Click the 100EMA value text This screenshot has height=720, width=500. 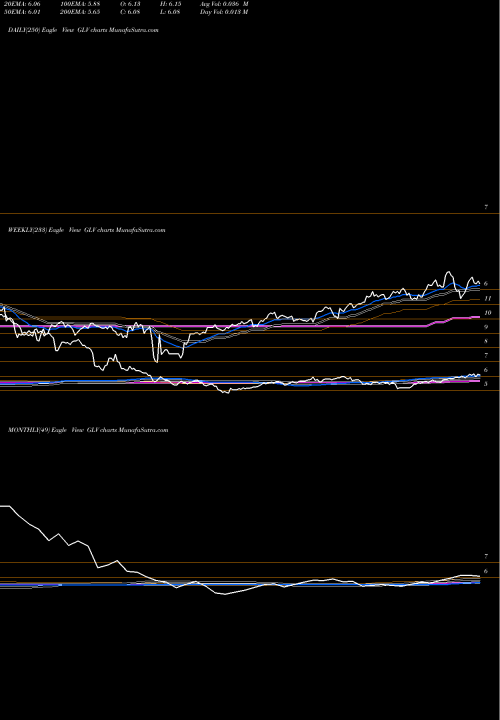[x=80, y=4]
